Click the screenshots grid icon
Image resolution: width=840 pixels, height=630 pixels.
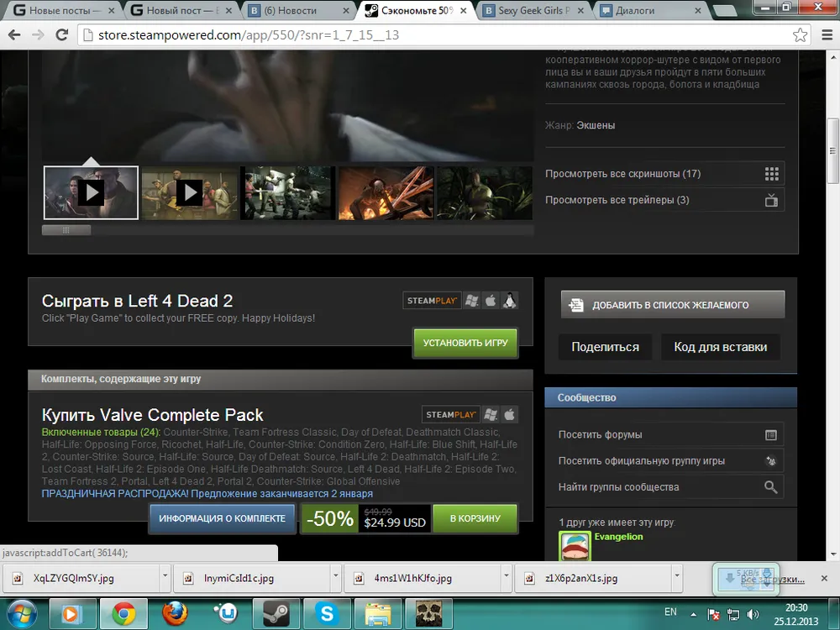pyautogui.click(x=771, y=174)
